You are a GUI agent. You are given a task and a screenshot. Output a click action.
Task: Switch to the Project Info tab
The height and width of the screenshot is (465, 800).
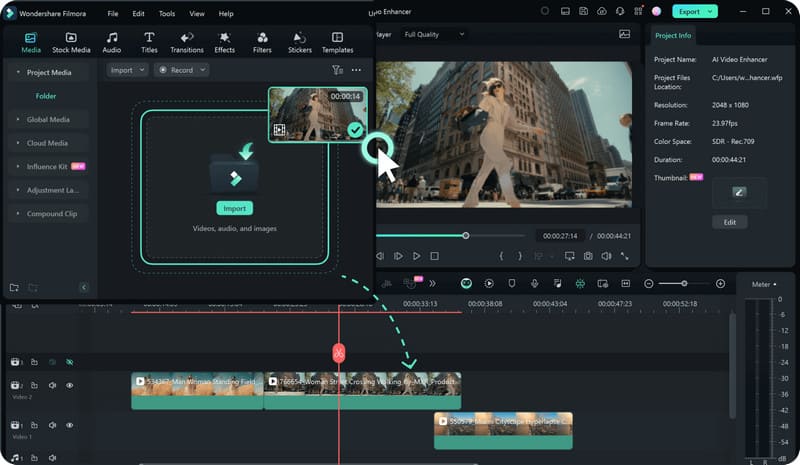[x=672, y=35]
